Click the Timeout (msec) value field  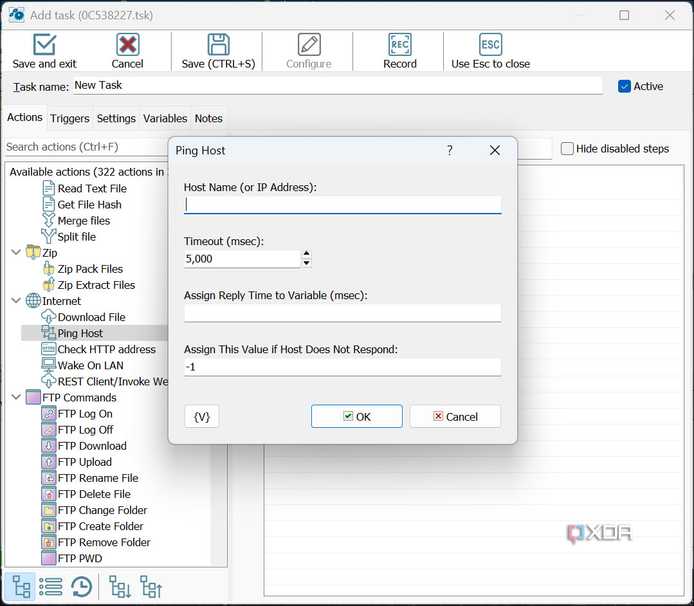point(242,259)
